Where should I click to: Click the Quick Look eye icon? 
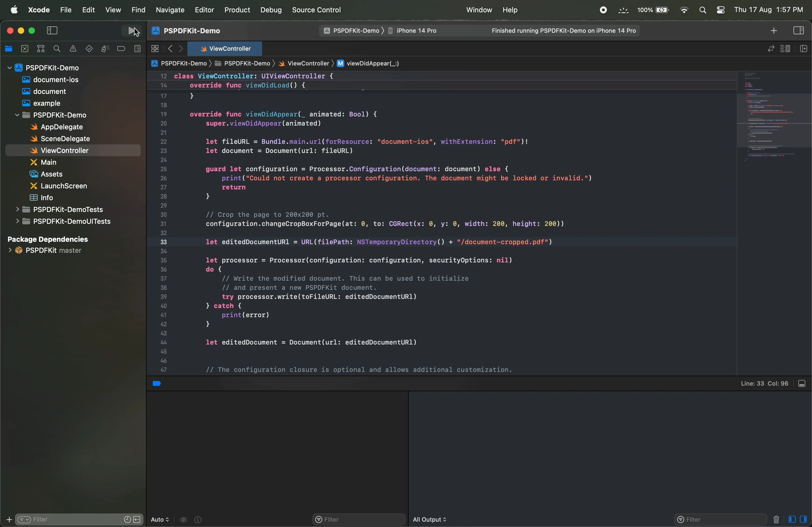coord(183,520)
